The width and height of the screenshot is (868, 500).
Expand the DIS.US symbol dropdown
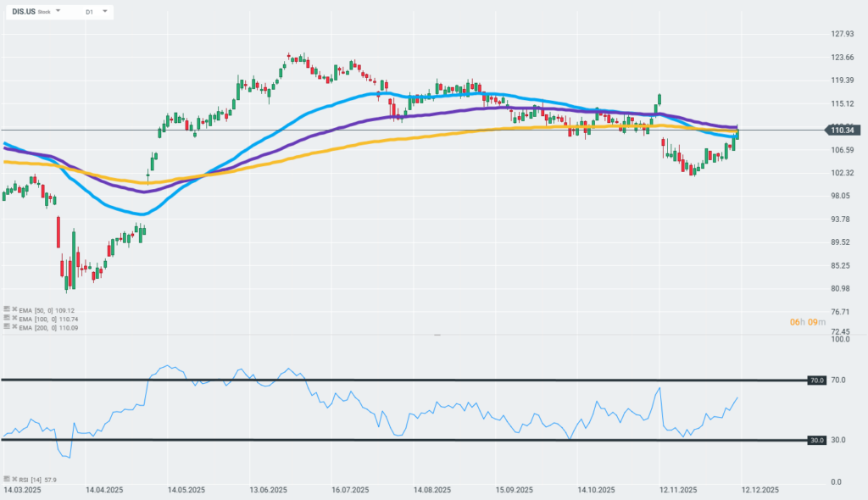pyautogui.click(x=58, y=12)
